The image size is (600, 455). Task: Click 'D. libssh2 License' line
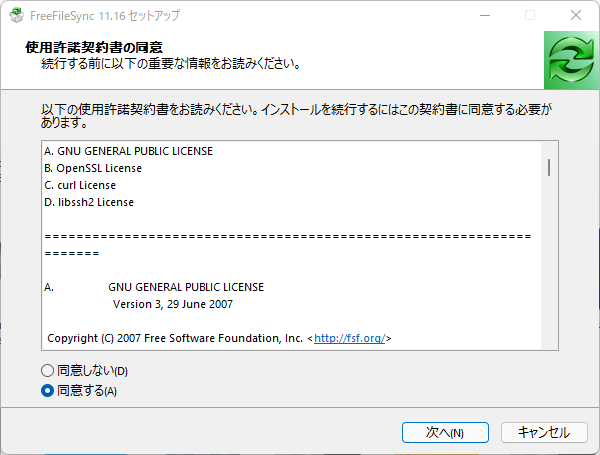click(x=89, y=202)
